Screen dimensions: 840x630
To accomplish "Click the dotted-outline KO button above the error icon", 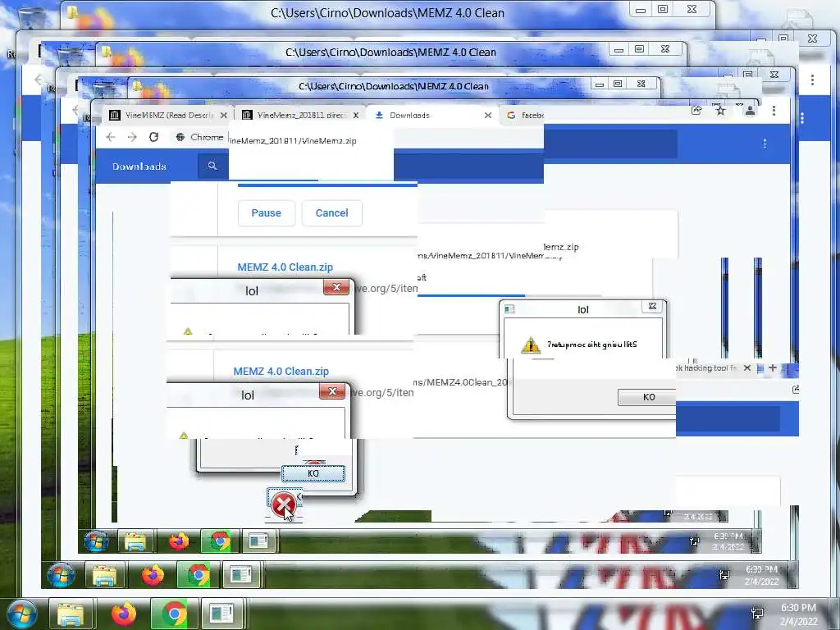I will coord(313,473).
